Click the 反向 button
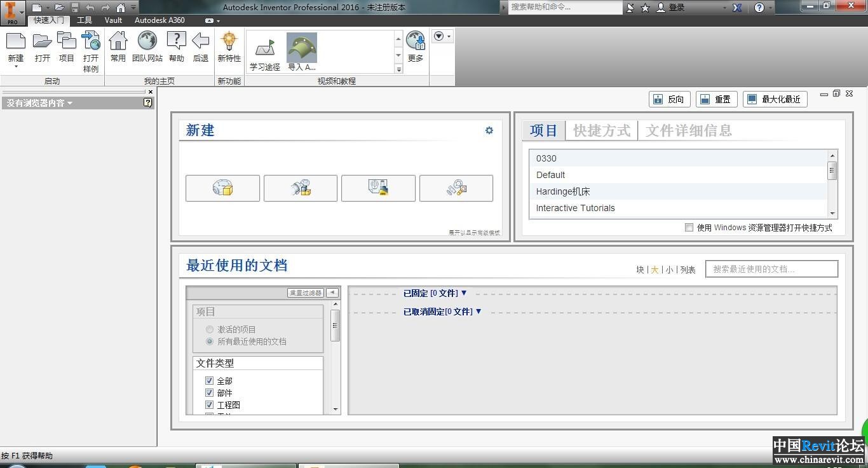This screenshot has height=468, width=868. click(669, 99)
